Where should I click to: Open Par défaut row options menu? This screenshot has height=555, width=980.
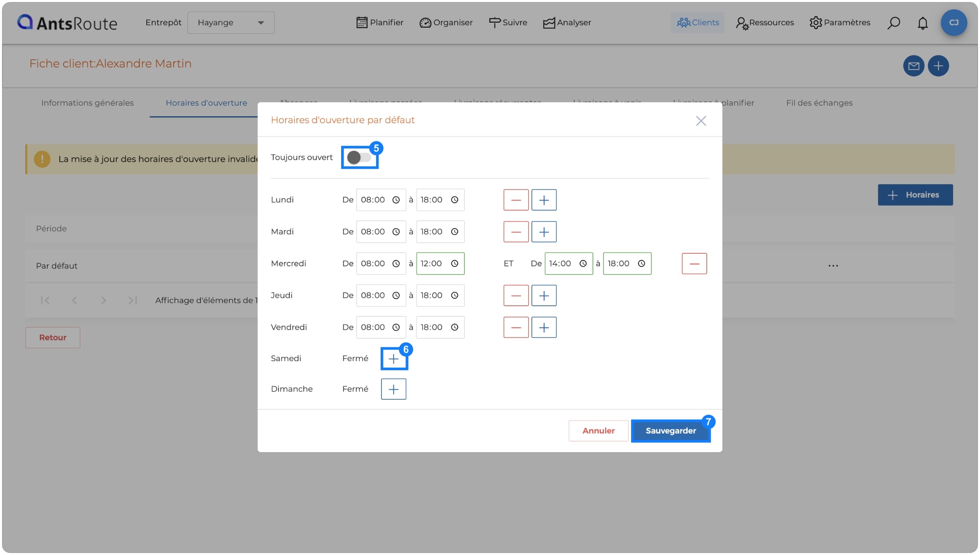coord(833,266)
